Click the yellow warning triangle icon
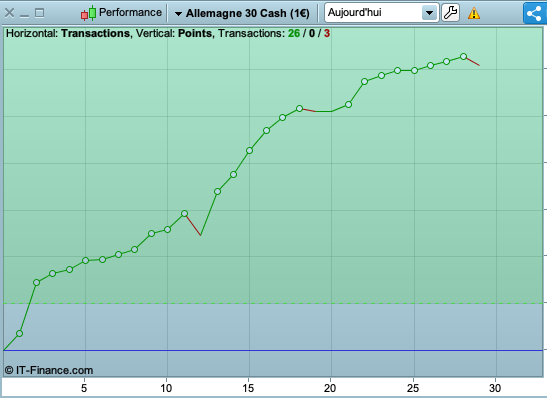This screenshot has width=547, height=398. tap(474, 14)
